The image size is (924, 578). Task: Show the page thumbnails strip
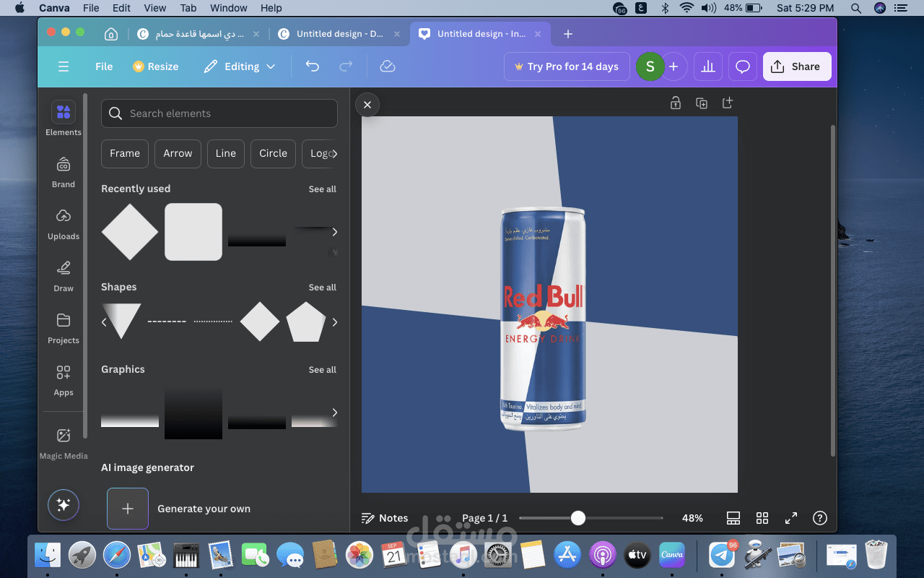(x=733, y=518)
